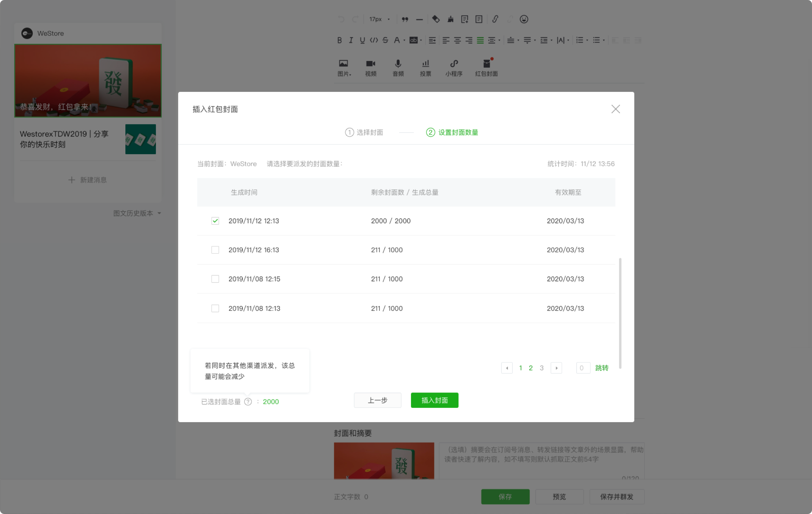This screenshot has width=812, height=514.
Task: Go to step 1 选择封面
Action: pyautogui.click(x=364, y=133)
